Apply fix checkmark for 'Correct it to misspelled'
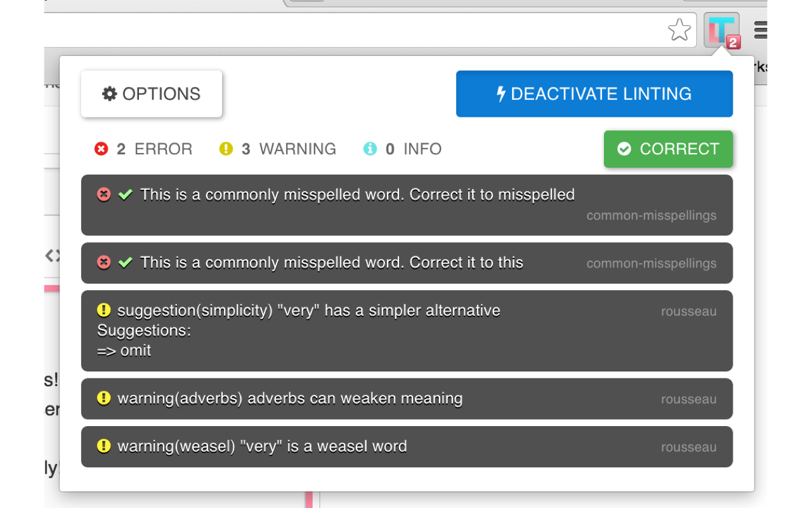812x508 pixels. 125,194
